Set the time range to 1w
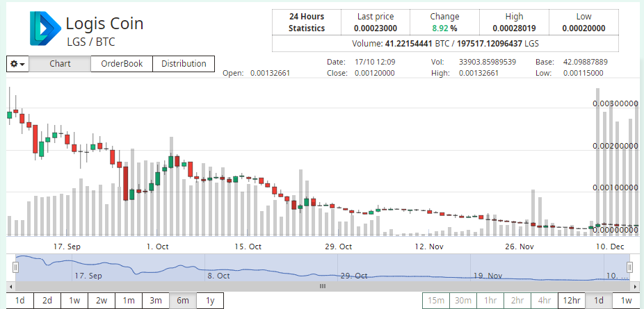The image size is (644, 309). coord(74,301)
